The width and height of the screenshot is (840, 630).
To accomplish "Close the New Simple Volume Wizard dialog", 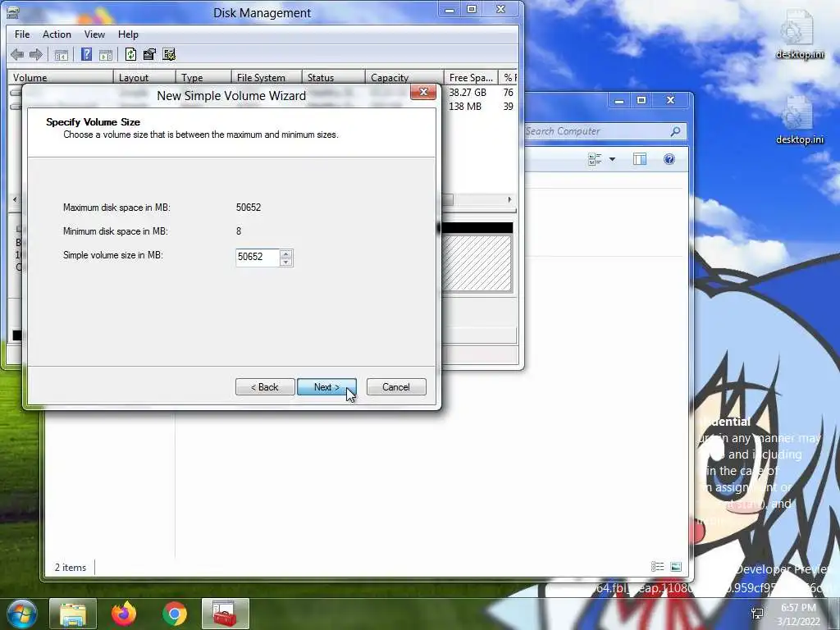I will pos(423,92).
